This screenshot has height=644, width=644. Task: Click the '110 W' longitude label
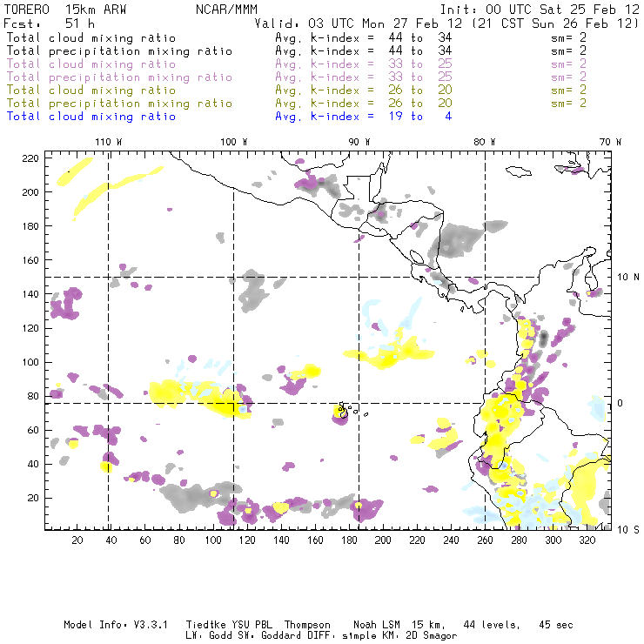tap(109, 142)
